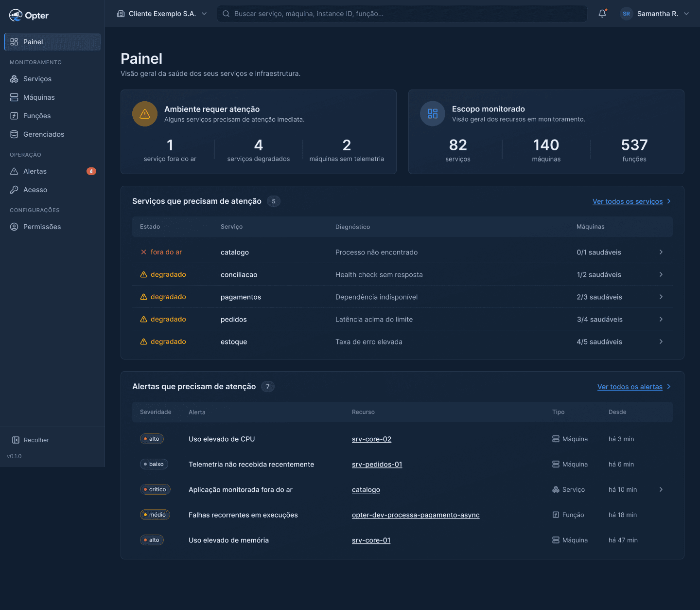Open the opter-dev-processa-pagamento-async link
The image size is (700, 610).
416,515
